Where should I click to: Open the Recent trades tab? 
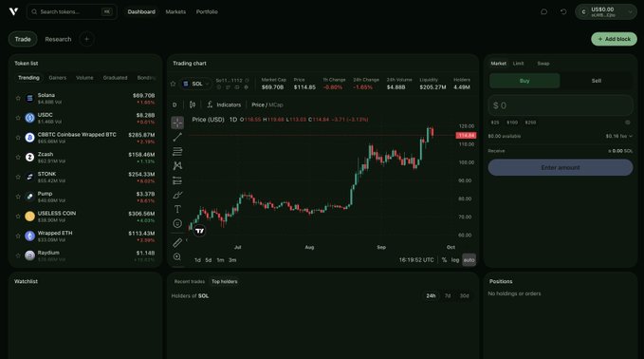tap(190, 282)
